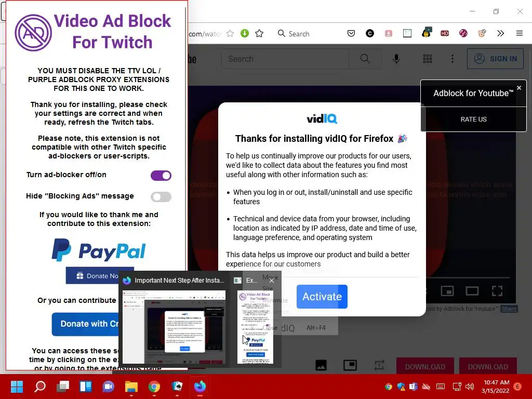Toggle the Hide "Blocking Ads" message switch
The width and height of the screenshot is (532, 399).
(x=161, y=197)
